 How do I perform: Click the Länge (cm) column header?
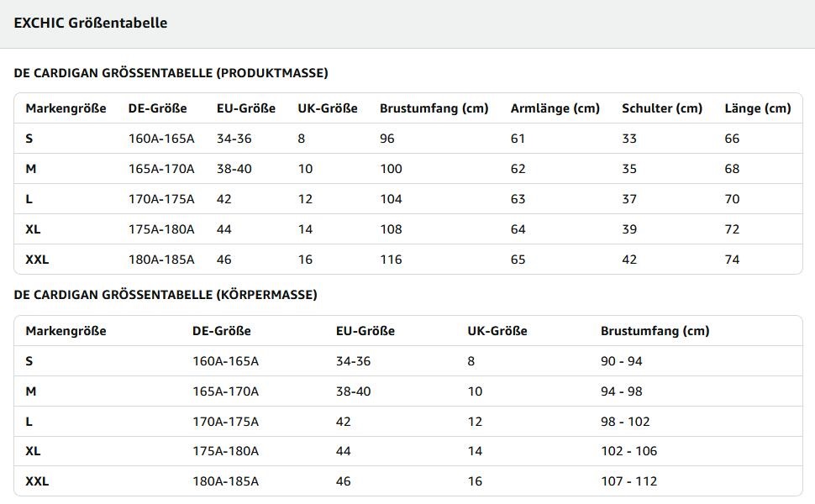coord(758,108)
